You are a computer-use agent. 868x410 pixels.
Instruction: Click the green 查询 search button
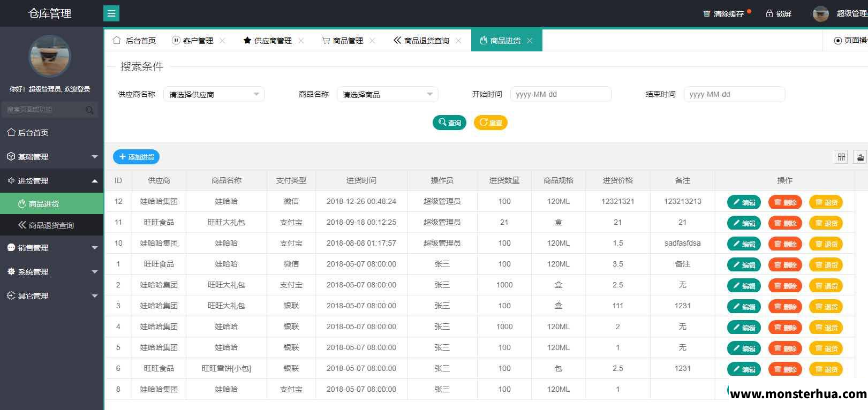450,123
